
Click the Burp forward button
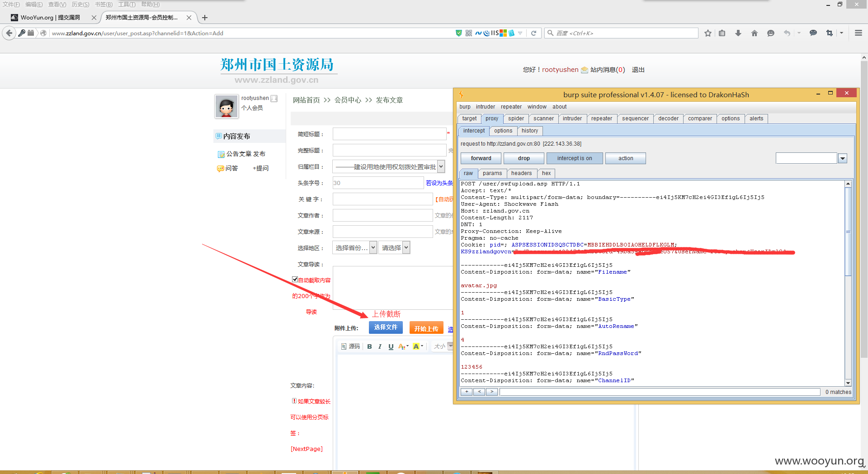tap(481, 158)
